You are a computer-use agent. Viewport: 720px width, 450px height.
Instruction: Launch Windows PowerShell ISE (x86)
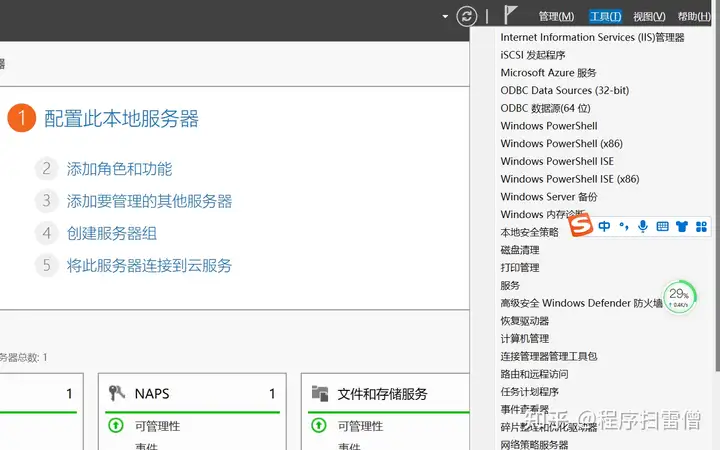(570, 179)
